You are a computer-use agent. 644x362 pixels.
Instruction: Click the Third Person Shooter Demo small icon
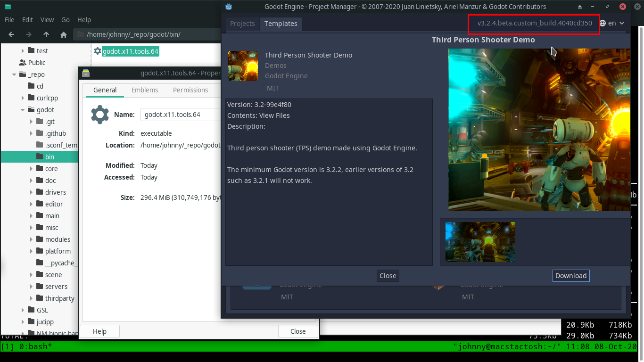pos(243,66)
